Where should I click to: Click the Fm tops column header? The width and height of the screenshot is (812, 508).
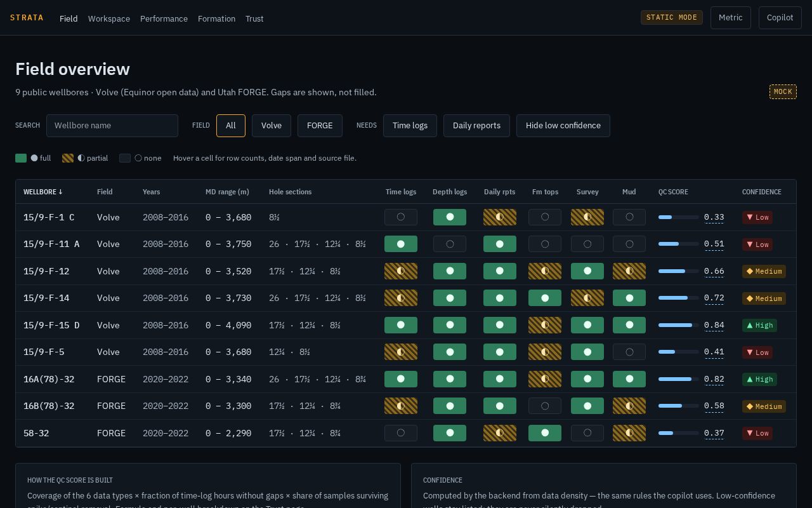click(545, 192)
